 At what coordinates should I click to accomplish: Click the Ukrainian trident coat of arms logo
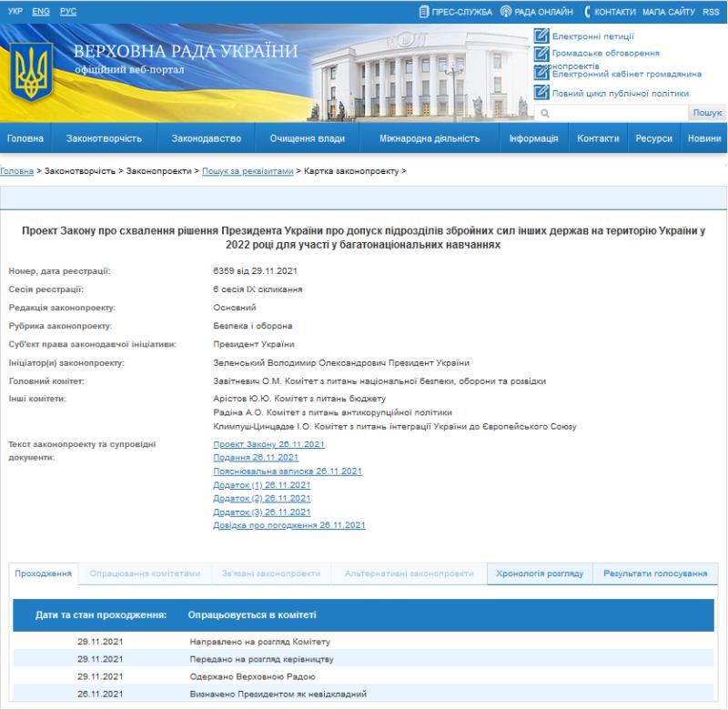pyautogui.click(x=32, y=72)
